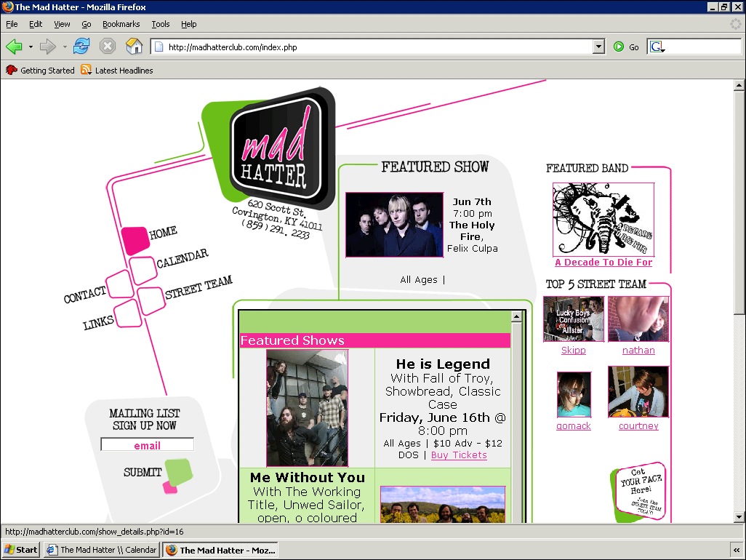
Task: Click the page scrollbar down arrow
Action: [739, 517]
